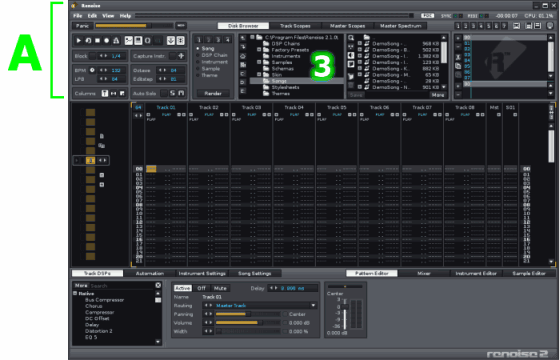The width and height of the screenshot is (560, 360).
Task: Click the crosshair icon beside Capture Instr.
Action: 181,56
